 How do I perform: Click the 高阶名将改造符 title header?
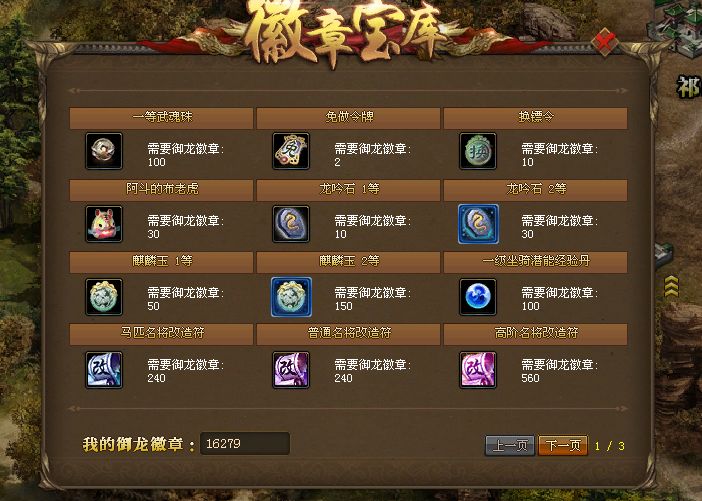pyautogui.click(x=535, y=334)
